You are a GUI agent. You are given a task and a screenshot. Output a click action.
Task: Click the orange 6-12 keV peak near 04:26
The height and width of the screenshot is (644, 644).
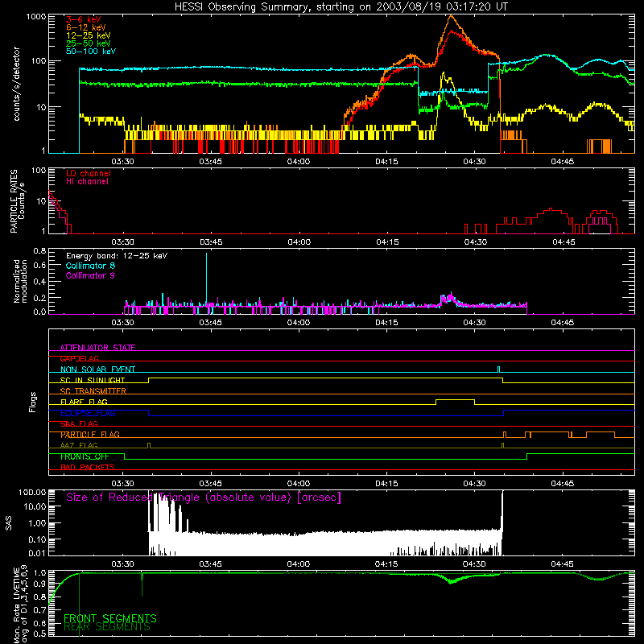(x=452, y=16)
